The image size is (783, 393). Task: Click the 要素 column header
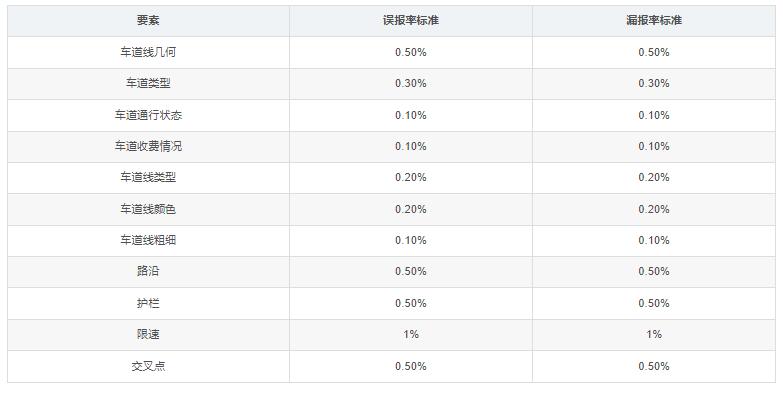148,20
